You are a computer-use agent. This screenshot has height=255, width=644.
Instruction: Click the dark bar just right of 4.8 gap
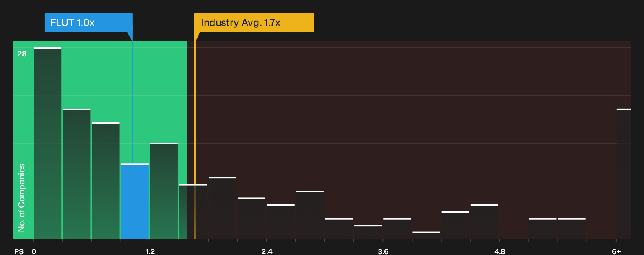point(543,228)
